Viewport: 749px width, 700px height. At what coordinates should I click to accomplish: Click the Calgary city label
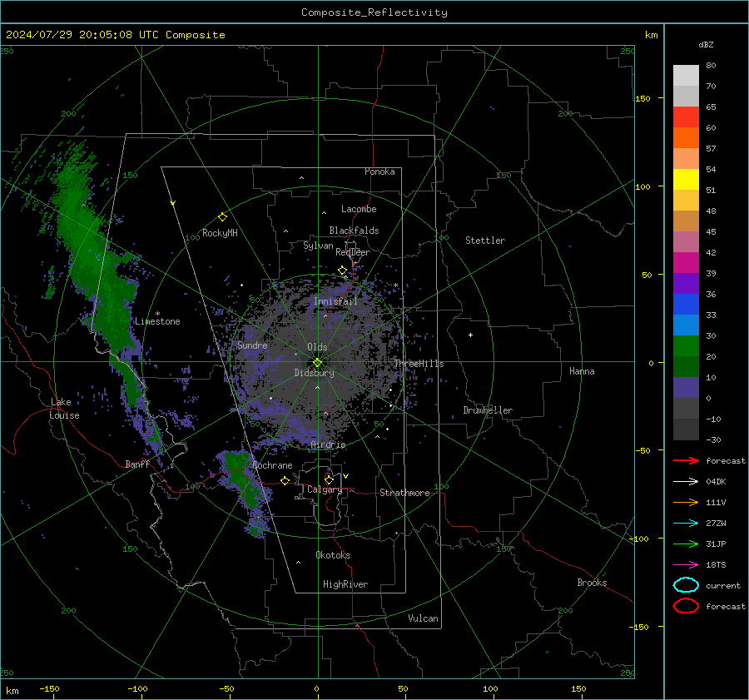[325, 489]
